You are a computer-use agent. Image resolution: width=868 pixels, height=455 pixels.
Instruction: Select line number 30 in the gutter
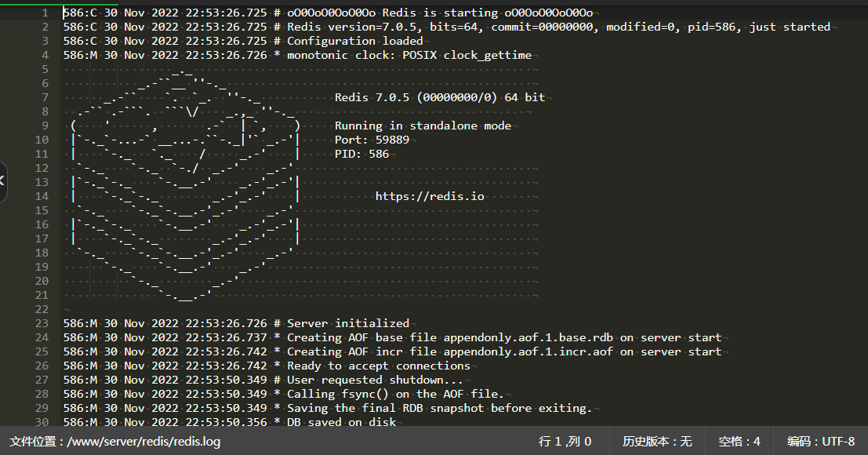(x=42, y=421)
